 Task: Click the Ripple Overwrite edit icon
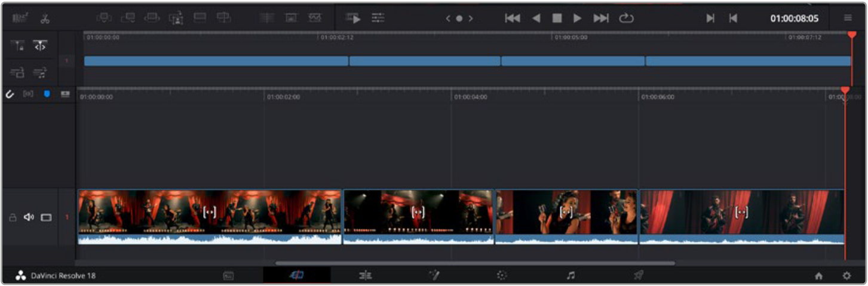tap(152, 18)
